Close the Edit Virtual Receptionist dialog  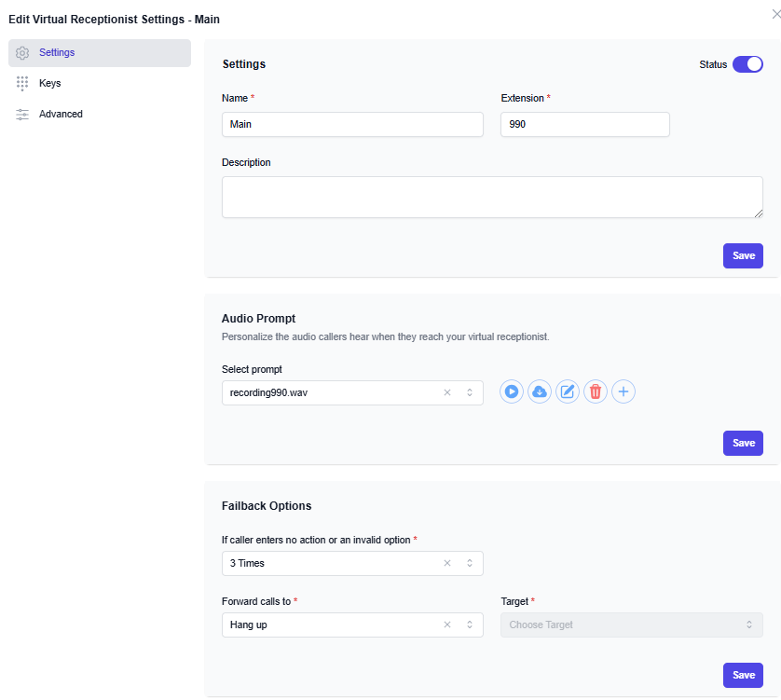(x=776, y=15)
